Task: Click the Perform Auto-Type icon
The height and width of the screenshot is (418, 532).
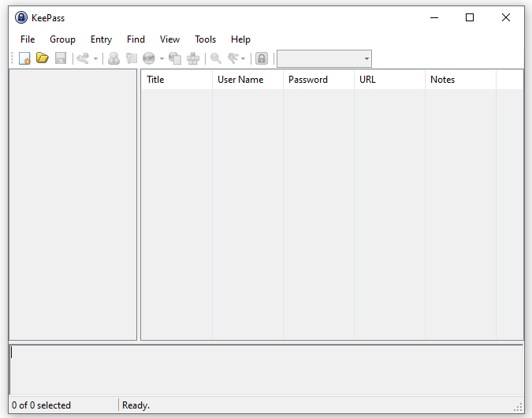Action: point(193,58)
